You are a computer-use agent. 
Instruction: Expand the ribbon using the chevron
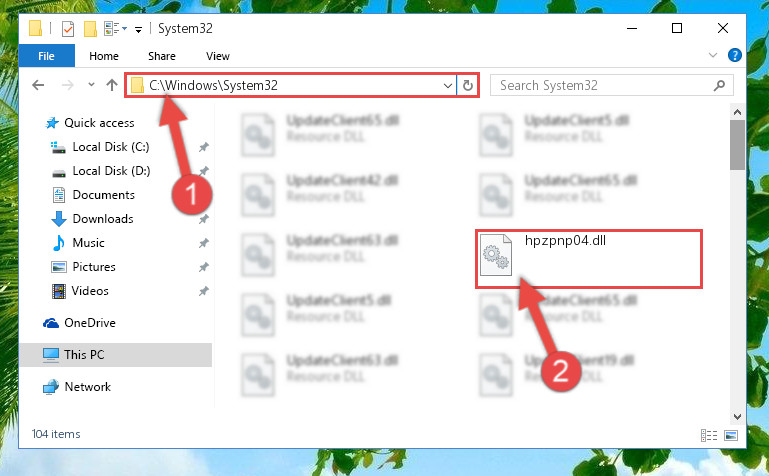coord(713,55)
